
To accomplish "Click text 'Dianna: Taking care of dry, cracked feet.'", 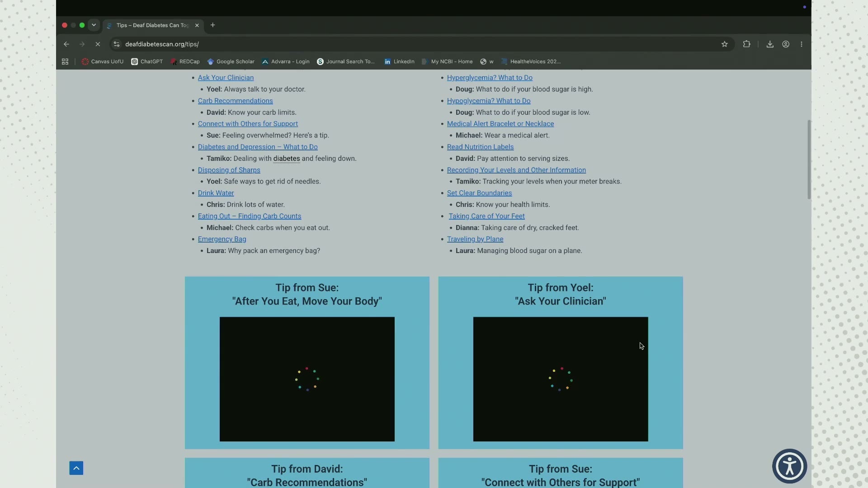I will click(517, 228).
